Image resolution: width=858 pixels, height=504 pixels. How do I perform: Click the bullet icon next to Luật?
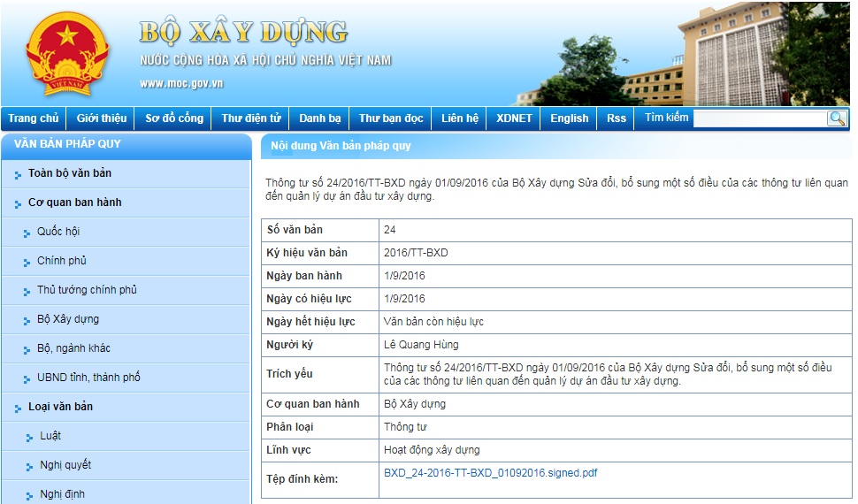(x=27, y=437)
